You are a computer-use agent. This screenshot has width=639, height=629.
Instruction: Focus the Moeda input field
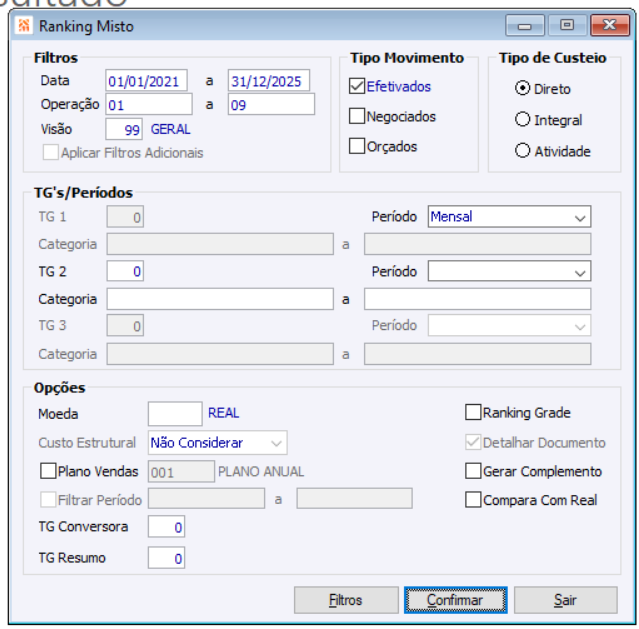click(x=174, y=413)
